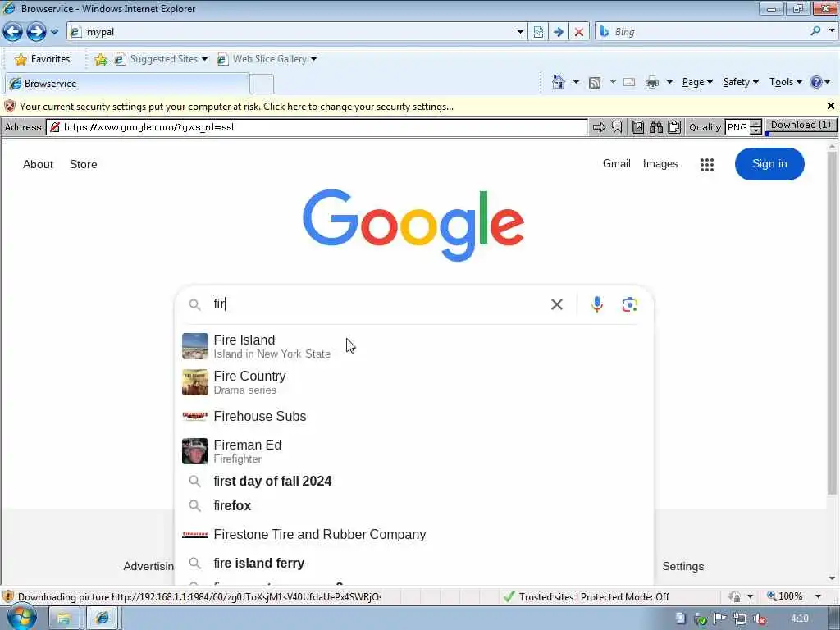The image size is (840, 630).
Task: Click the Browservice bookmark icon
Action: [617, 127]
